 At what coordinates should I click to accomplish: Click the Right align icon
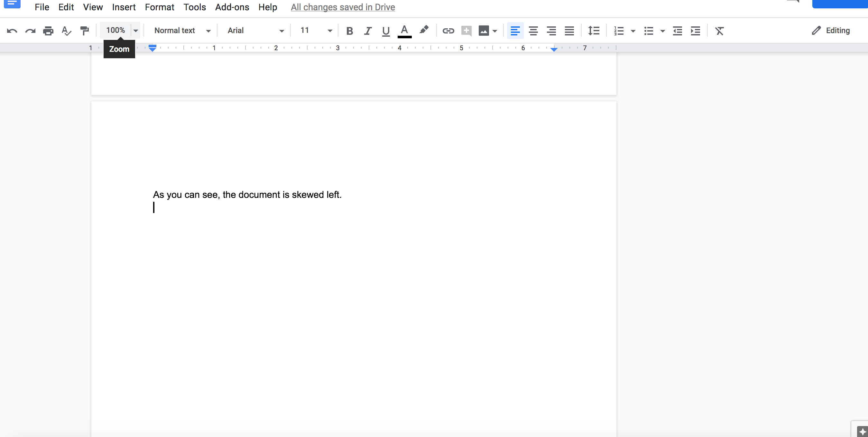(551, 31)
